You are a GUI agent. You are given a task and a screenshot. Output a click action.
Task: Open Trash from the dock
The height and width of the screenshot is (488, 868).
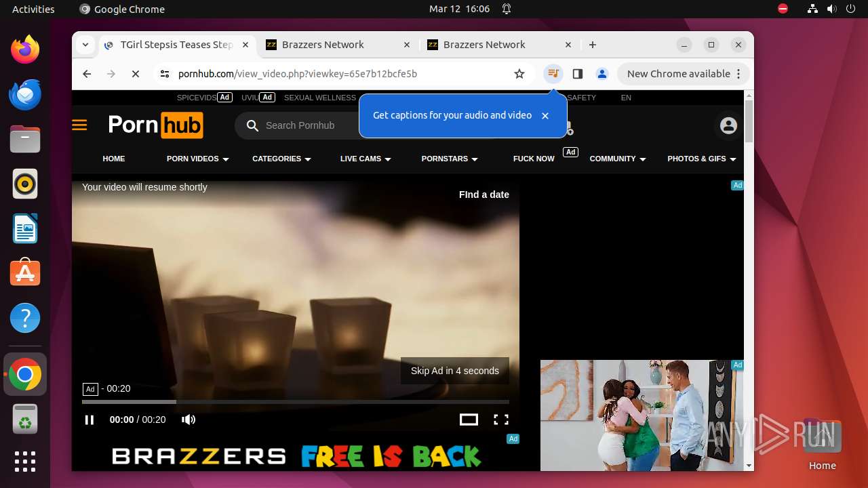click(x=25, y=419)
